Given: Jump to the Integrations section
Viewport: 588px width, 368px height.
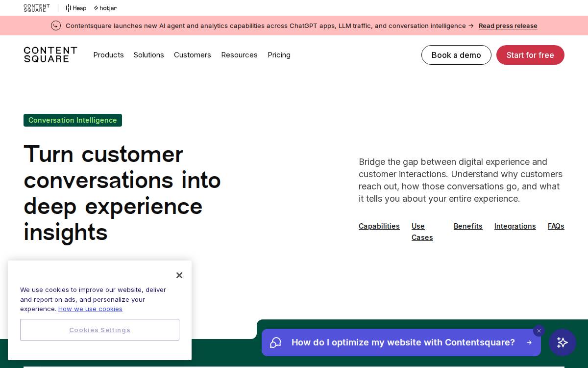Looking at the screenshot, I should pos(515,226).
